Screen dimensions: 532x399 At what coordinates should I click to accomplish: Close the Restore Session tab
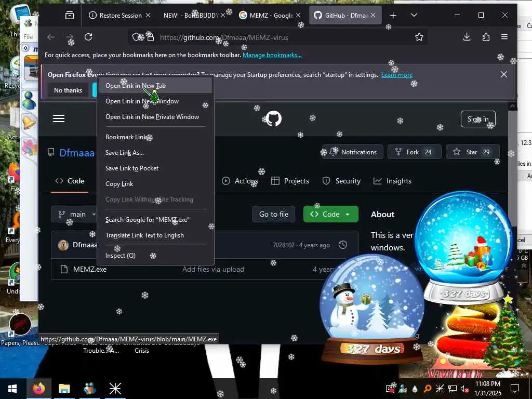click(148, 15)
